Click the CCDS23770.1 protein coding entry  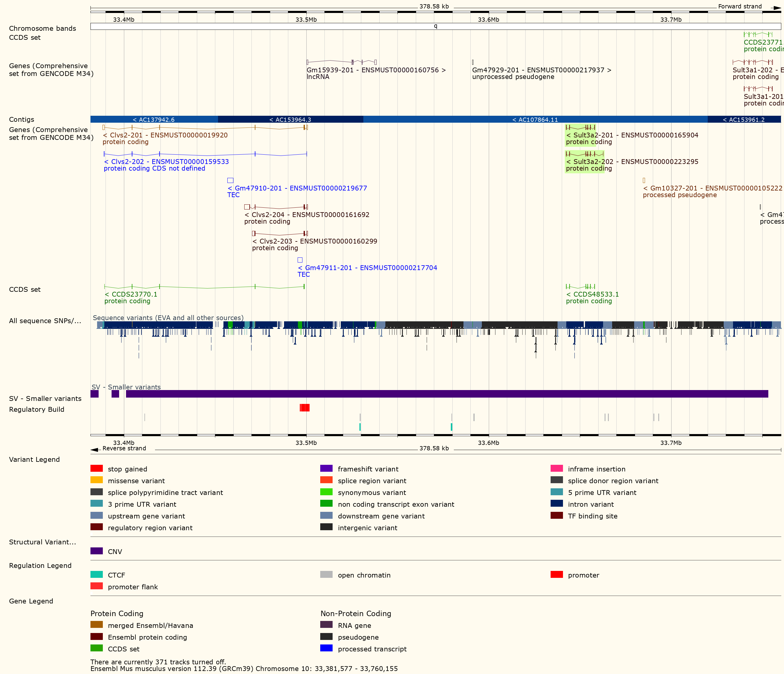click(131, 294)
